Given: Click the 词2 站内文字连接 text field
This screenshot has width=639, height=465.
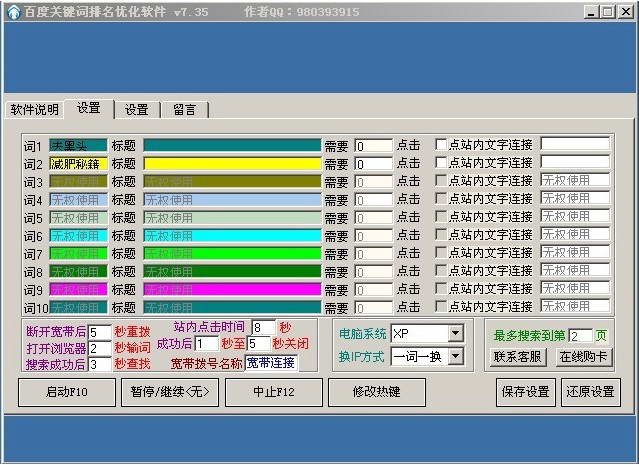Looking at the screenshot, I should pos(575,161).
